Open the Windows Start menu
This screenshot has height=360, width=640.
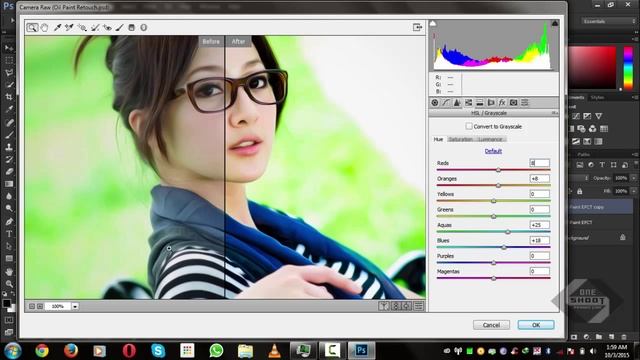point(13,351)
